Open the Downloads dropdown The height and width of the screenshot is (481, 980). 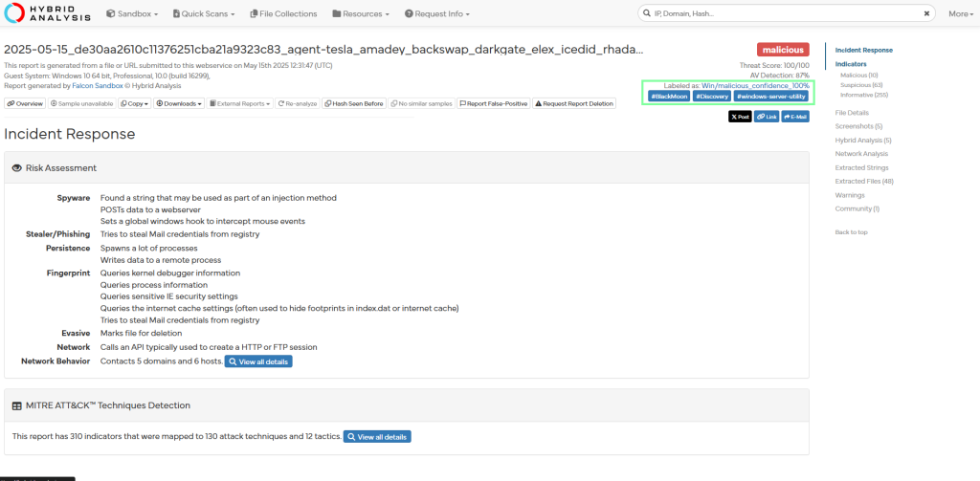pos(183,103)
